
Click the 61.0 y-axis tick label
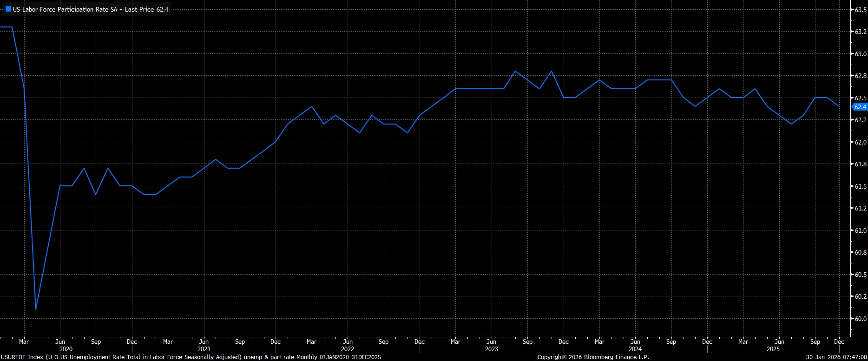(x=860, y=230)
